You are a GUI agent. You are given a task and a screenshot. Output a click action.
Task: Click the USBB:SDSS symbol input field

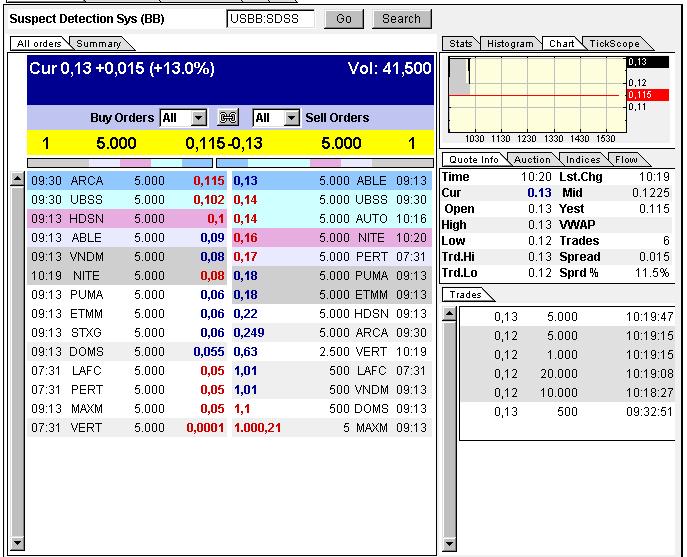coord(270,19)
